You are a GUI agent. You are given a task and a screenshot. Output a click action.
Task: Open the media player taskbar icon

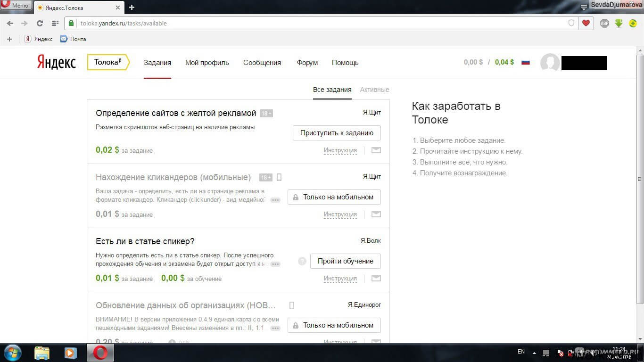click(70, 353)
